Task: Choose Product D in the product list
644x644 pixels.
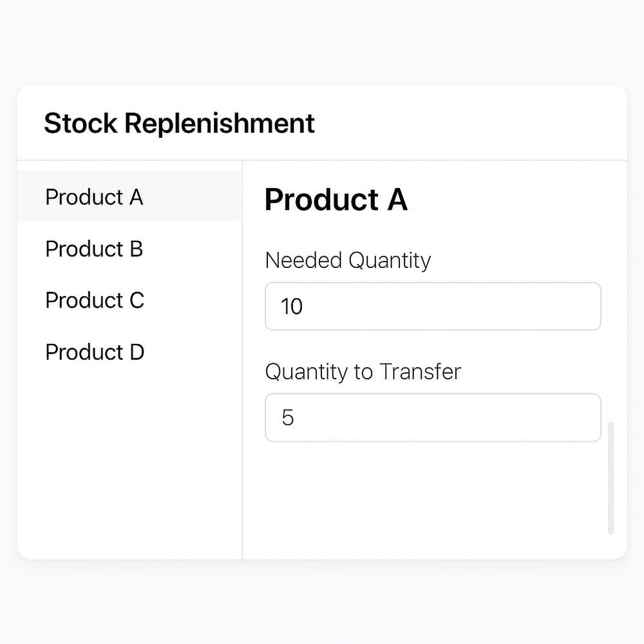Action: pos(95,352)
